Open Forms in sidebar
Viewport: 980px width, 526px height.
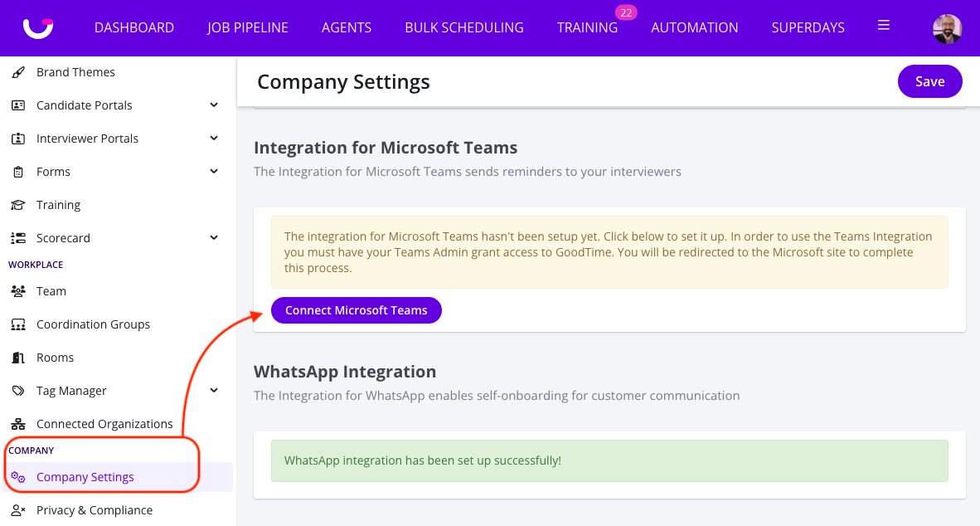pyautogui.click(x=53, y=172)
